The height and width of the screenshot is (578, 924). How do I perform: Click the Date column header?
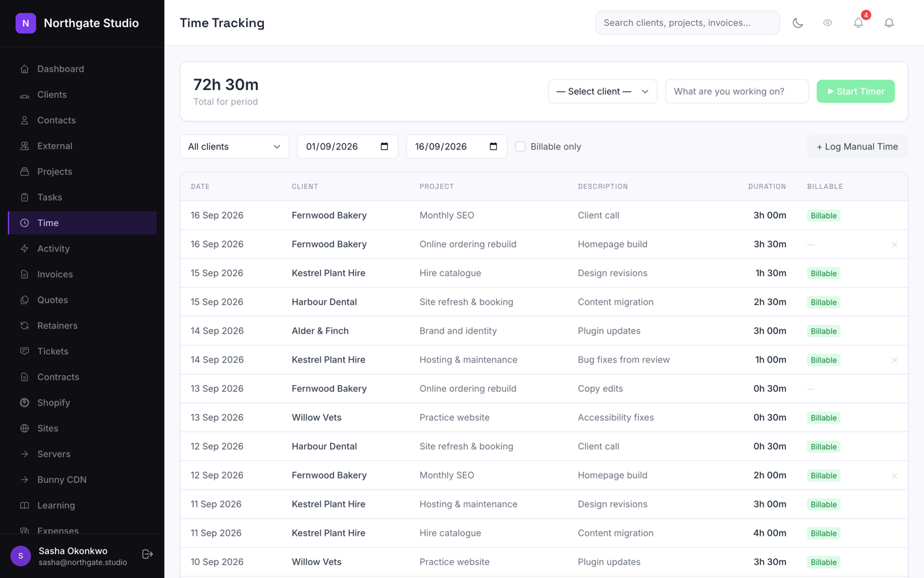(x=200, y=187)
